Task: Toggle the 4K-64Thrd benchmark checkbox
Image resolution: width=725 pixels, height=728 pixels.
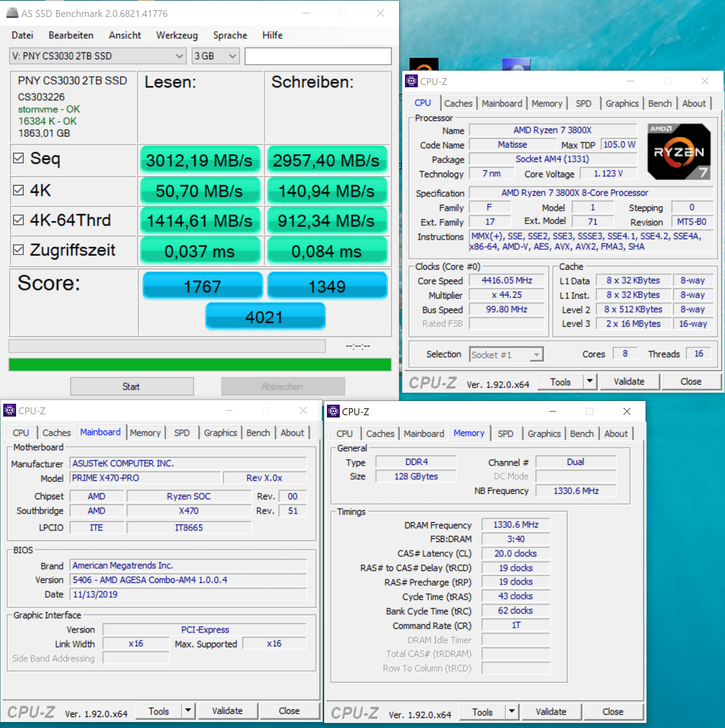Action: [18, 220]
